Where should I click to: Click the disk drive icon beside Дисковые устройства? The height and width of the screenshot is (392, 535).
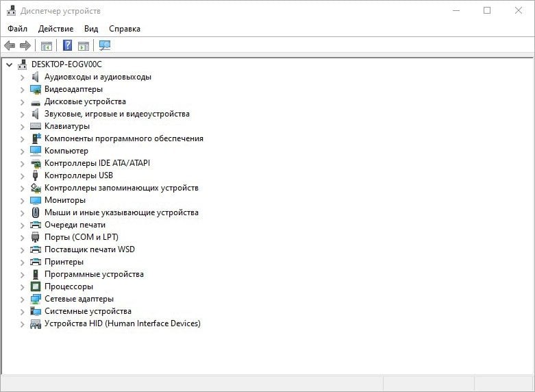point(36,102)
